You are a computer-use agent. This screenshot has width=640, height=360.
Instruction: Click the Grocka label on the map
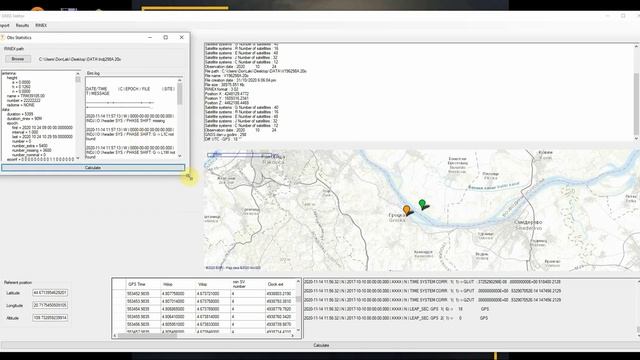pyautogui.click(x=397, y=217)
